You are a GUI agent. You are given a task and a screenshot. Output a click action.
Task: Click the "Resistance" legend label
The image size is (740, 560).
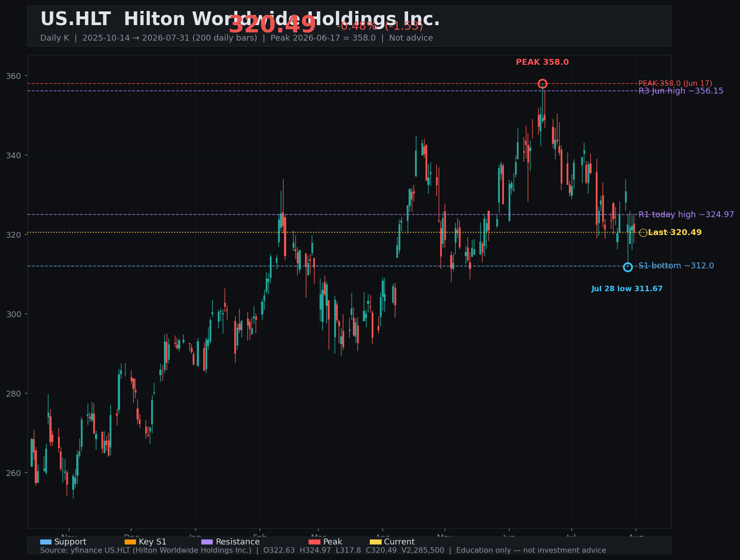(x=237, y=542)
